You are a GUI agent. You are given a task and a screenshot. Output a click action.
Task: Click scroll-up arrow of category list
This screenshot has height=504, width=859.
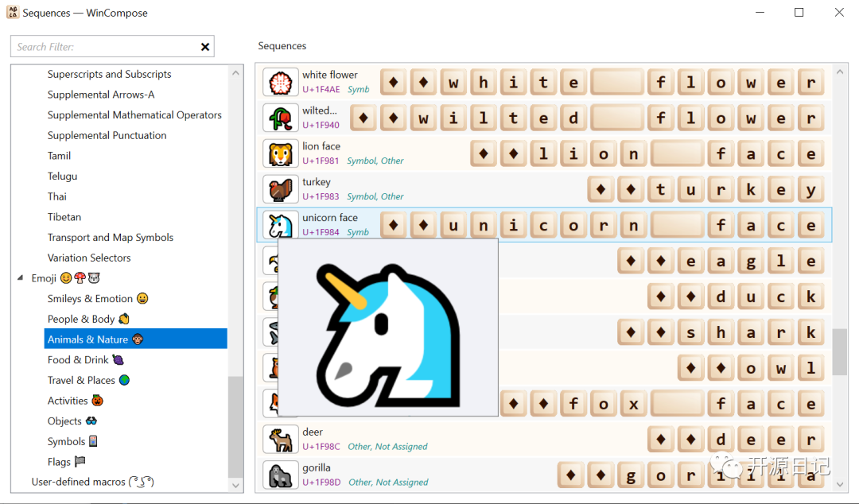[235, 73]
